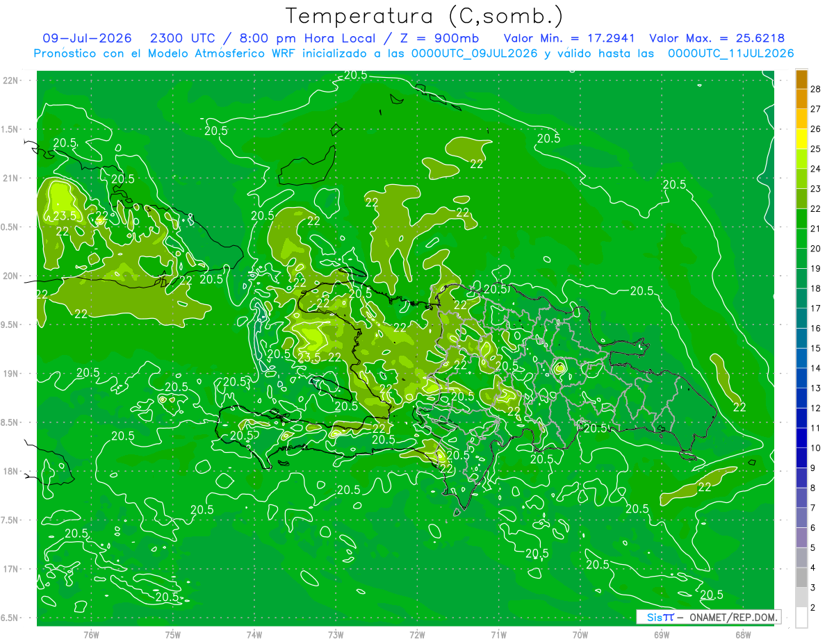Click the dark blue swatch between legend values 10 and 11
The height and width of the screenshot is (644, 834).
(801, 438)
